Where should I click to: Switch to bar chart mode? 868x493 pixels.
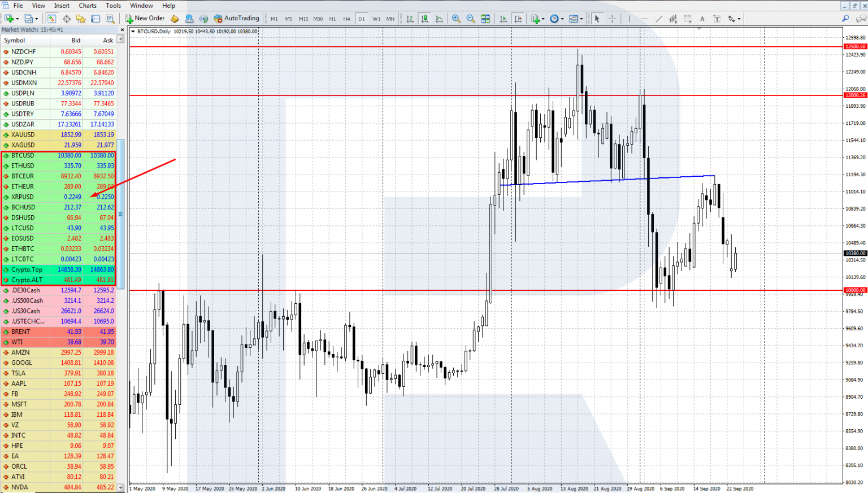410,19
